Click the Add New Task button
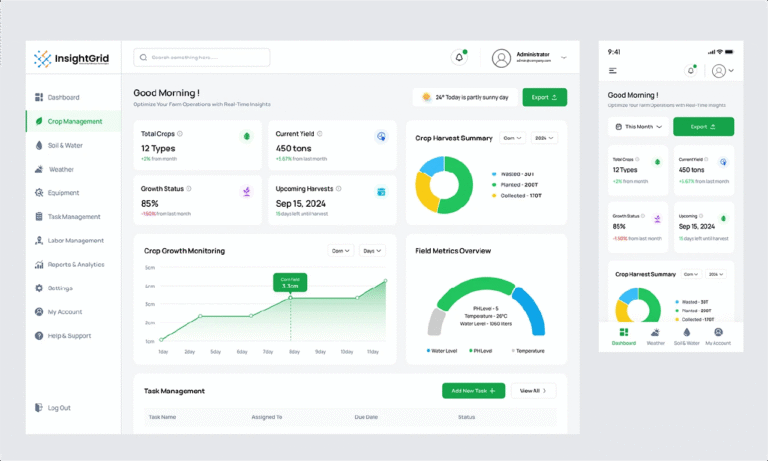Viewport: 768px width, 461px height. pyautogui.click(x=474, y=391)
